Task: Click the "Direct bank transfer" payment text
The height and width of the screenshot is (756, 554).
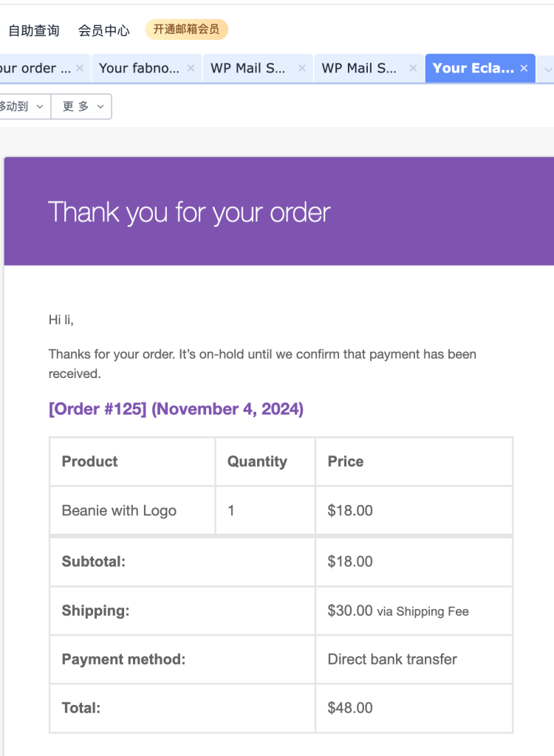Action: point(392,659)
